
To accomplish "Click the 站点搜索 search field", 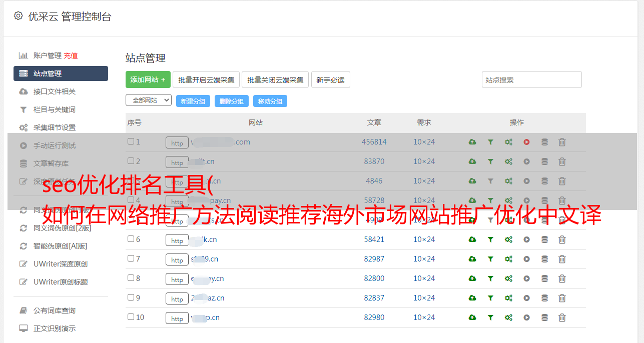I will pos(532,79).
